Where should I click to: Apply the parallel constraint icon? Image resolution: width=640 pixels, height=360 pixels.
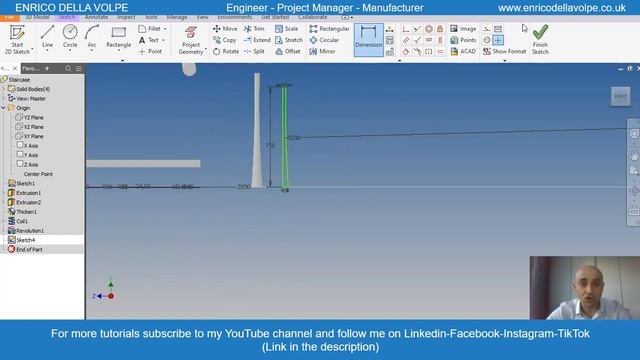coord(406,40)
